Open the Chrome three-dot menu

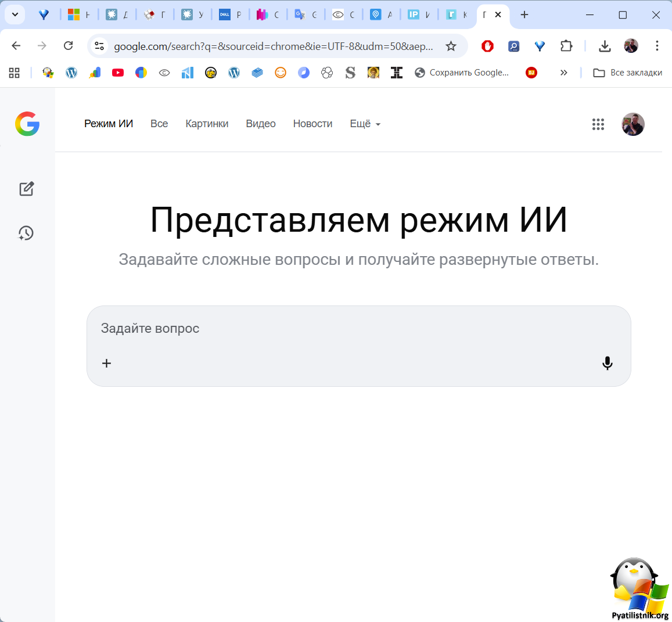657,45
